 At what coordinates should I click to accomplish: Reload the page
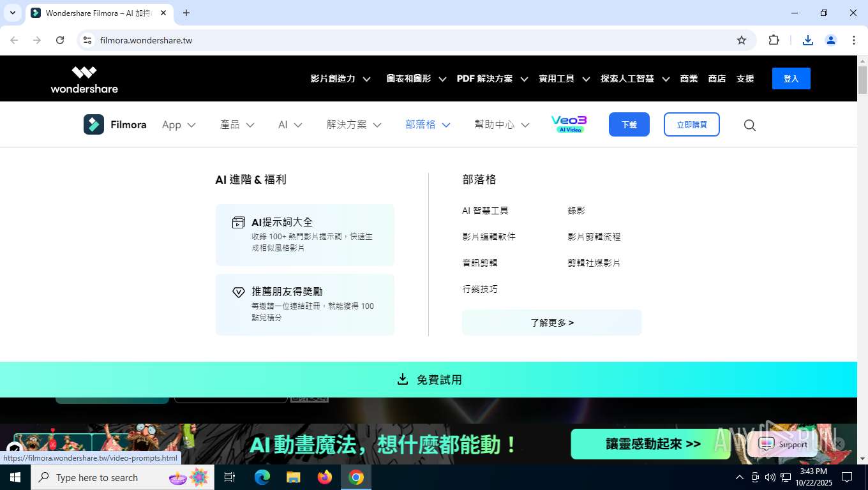point(60,40)
